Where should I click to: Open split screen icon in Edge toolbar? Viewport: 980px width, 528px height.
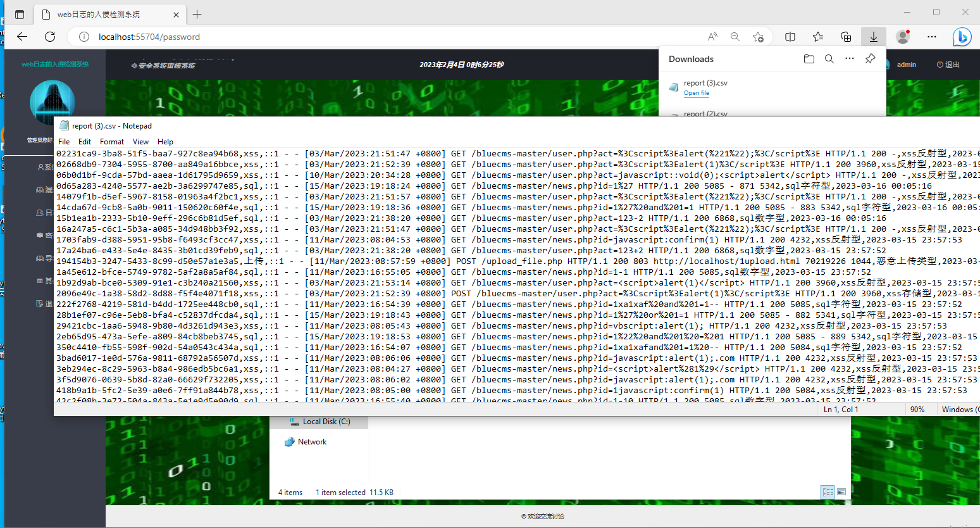(x=790, y=37)
